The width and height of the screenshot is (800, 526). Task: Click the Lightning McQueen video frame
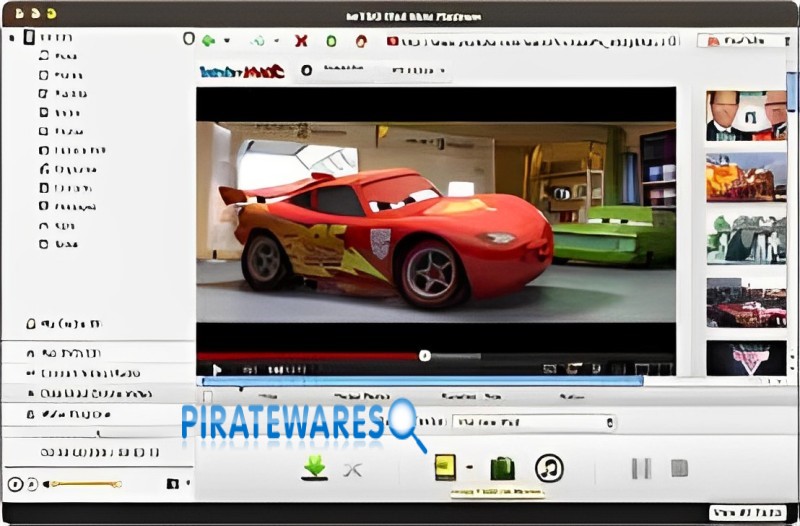(x=436, y=222)
